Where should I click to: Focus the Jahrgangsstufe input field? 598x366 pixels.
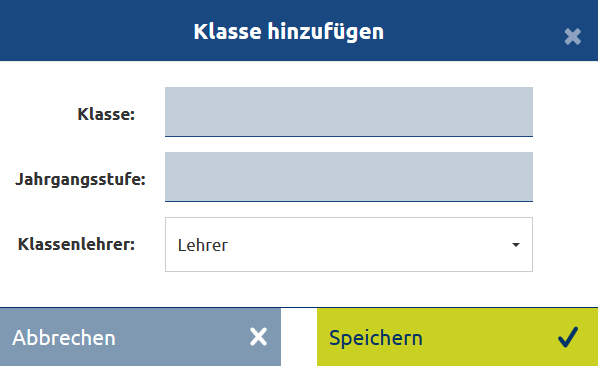pyautogui.click(x=349, y=177)
